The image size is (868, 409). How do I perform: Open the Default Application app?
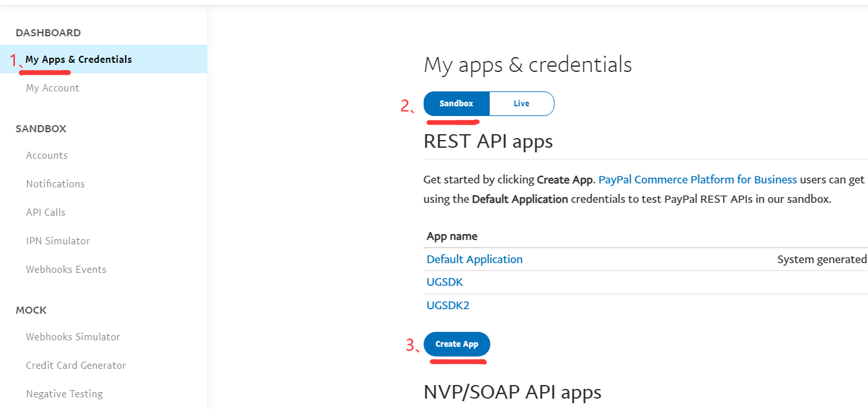(x=474, y=259)
